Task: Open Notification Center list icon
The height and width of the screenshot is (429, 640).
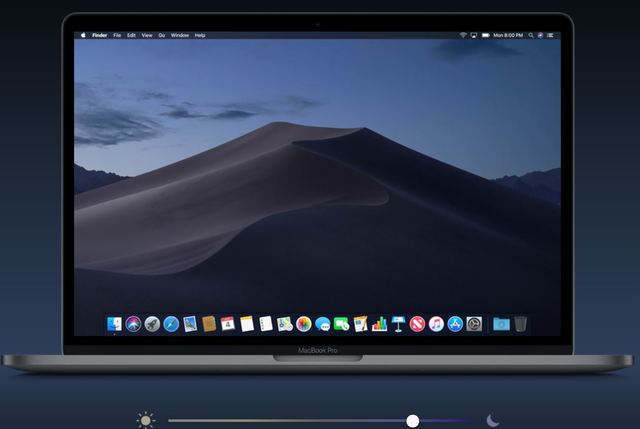Action: (x=550, y=35)
